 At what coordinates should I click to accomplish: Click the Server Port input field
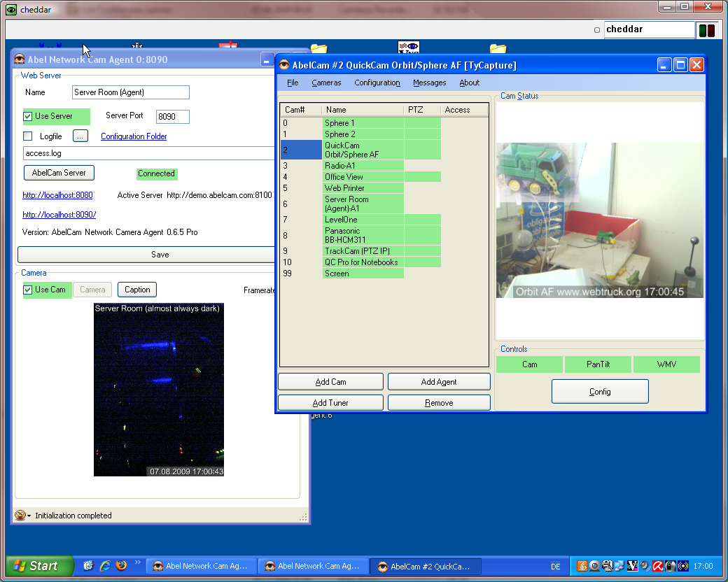pos(173,117)
